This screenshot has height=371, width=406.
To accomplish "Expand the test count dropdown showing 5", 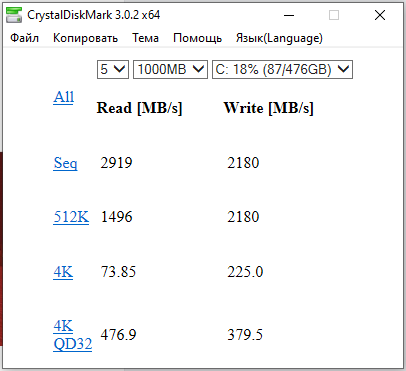I will tap(113, 69).
